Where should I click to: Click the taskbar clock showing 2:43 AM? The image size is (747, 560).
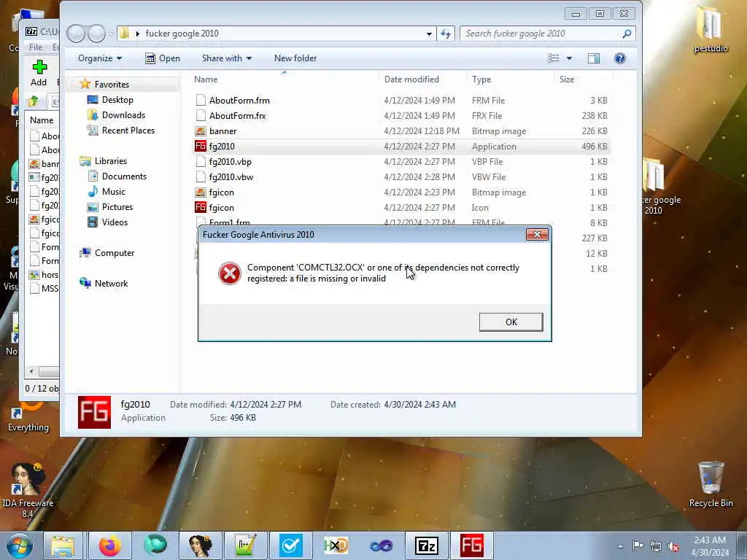[x=710, y=546]
